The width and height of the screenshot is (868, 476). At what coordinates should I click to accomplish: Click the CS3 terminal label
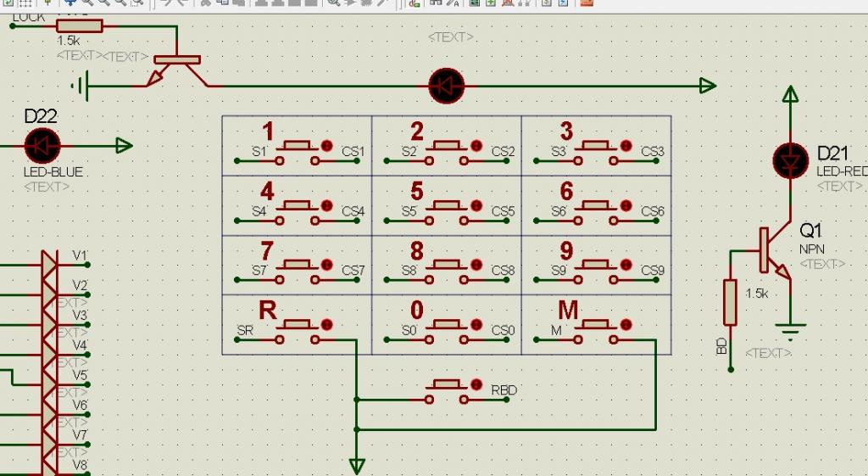pos(653,151)
